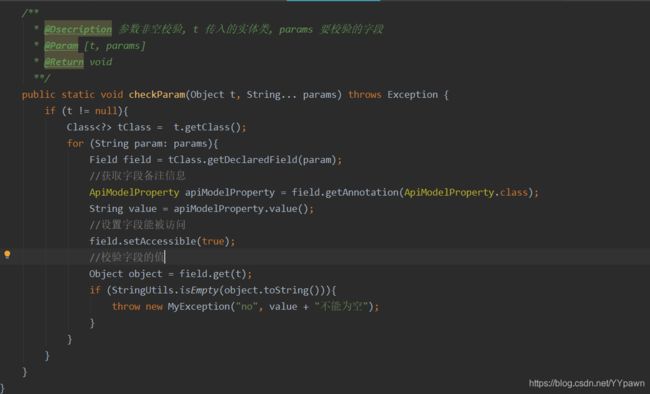This screenshot has width=650, height=394.
Task: Click getDeclaredField in the Field line
Action: pyautogui.click(x=252, y=160)
